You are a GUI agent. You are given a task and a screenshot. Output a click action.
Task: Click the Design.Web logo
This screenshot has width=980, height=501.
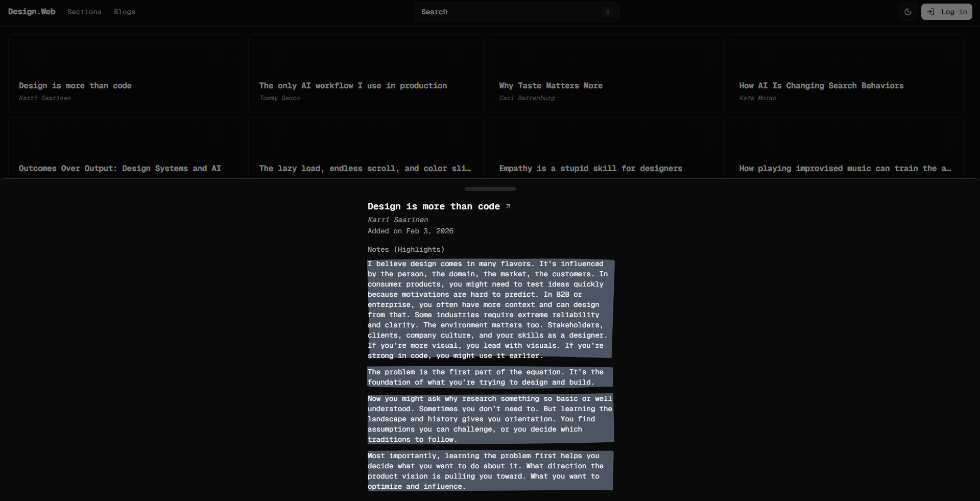[31, 11]
